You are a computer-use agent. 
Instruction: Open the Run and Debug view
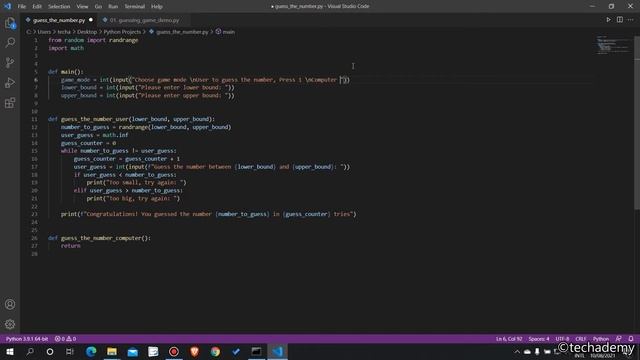click(x=10, y=82)
